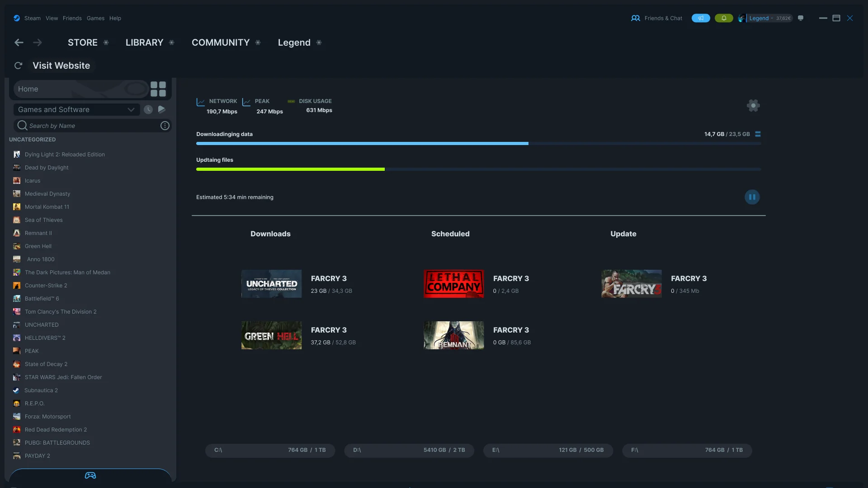Screen dimensions: 868x488
Task: Click the ready-to-play filter icon
Action: pos(161,109)
